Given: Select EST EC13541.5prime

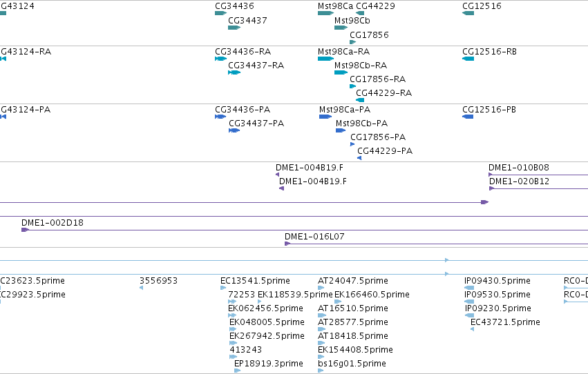Looking at the screenshot, I should (255, 281).
